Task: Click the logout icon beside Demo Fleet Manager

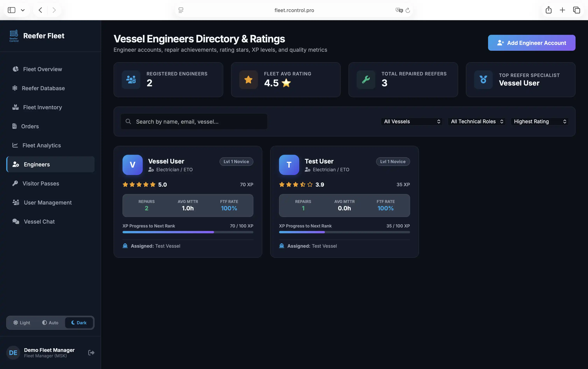Action: coord(91,352)
